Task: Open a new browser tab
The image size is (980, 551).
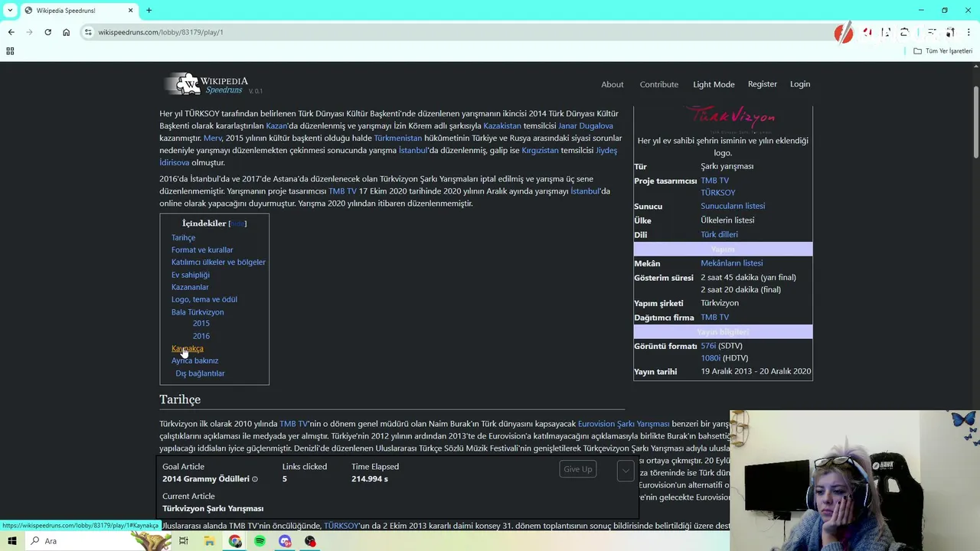Action: [x=149, y=10]
